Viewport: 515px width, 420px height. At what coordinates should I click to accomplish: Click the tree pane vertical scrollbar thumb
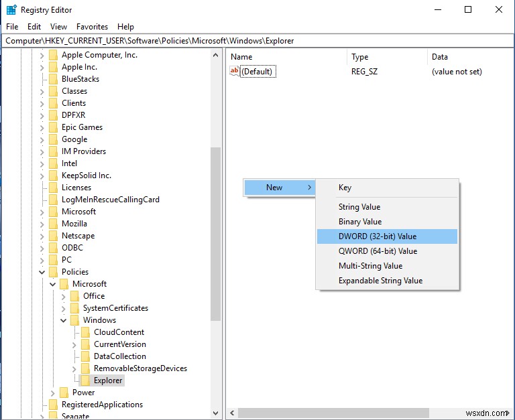click(x=215, y=234)
